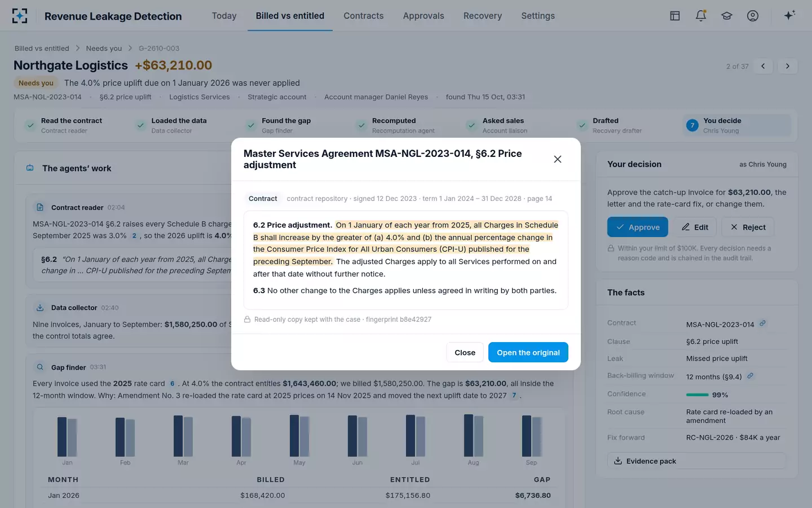
Task: Click the May bar in chart
Action: pos(299,436)
